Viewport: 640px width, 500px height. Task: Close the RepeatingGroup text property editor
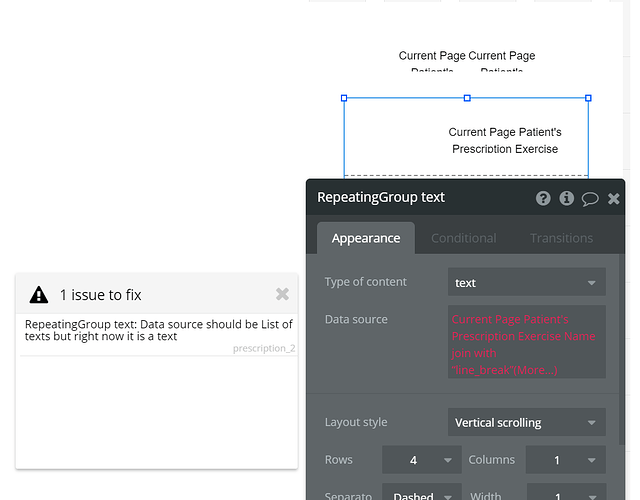tap(614, 198)
